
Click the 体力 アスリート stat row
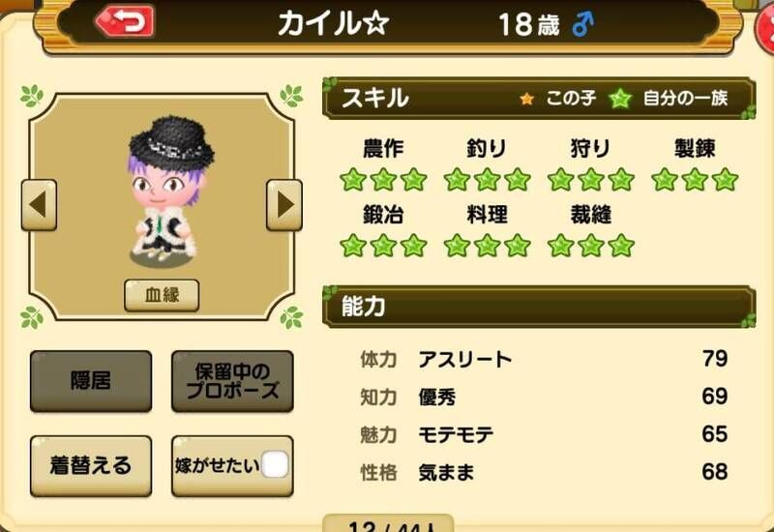[x=544, y=359]
